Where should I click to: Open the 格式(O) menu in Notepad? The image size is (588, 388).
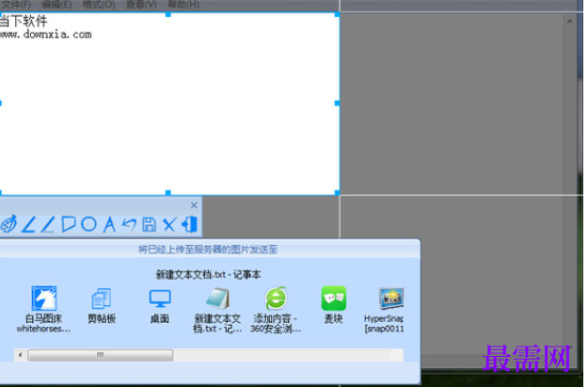click(x=99, y=5)
